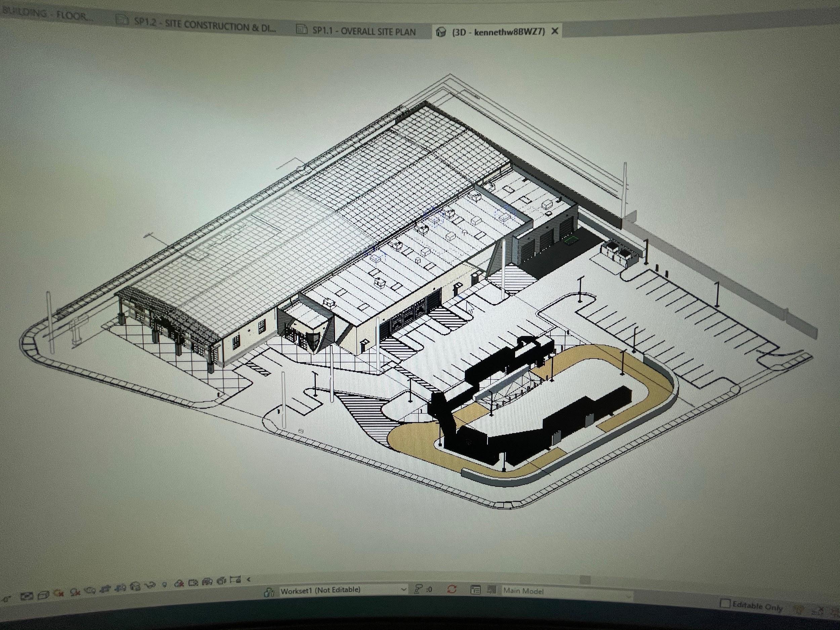The width and height of the screenshot is (840, 630).
Task: Open the Visual Style box icon
Action: click(43, 595)
